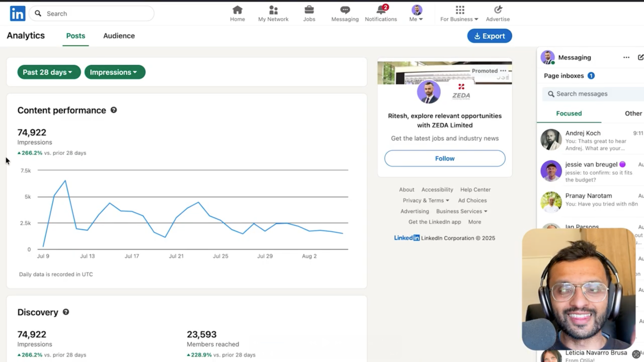Image resolution: width=644 pixels, height=362 pixels.
Task: Open the Home feed icon
Action: click(x=237, y=10)
